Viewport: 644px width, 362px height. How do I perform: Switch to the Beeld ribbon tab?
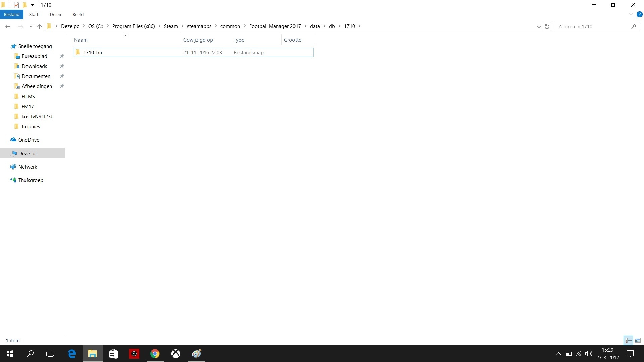pos(78,14)
